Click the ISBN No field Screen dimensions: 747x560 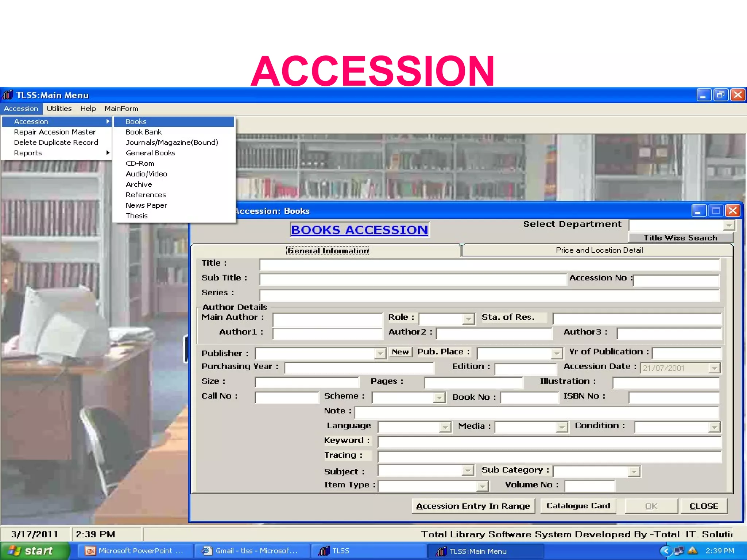pos(674,398)
